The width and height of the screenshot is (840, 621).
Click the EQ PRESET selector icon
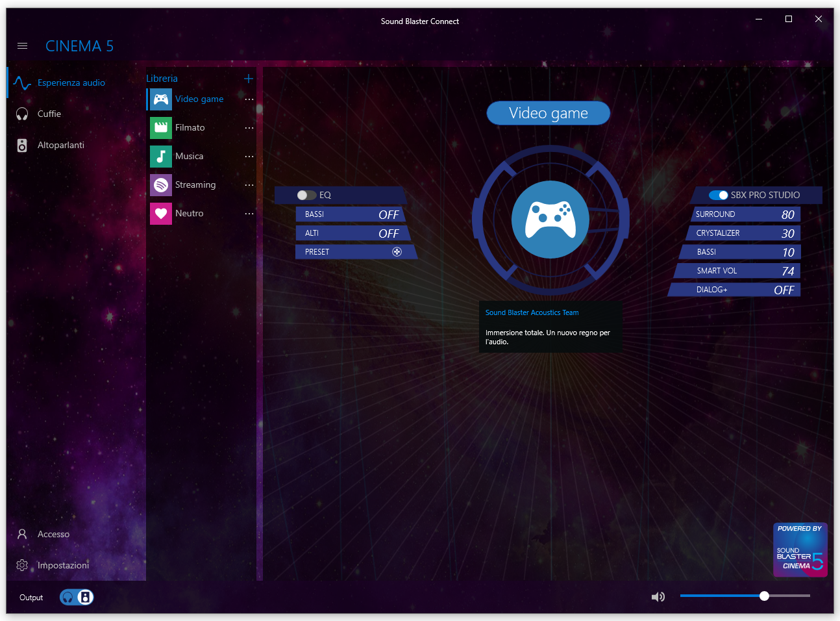click(x=397, y=252)
